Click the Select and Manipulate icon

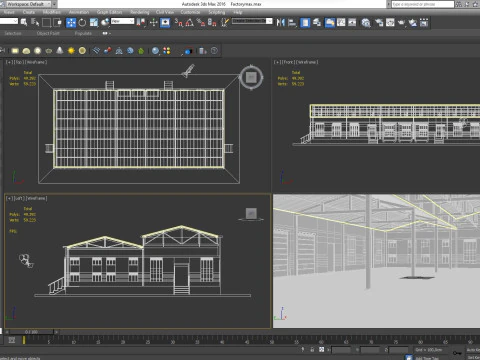coord(153,22)
